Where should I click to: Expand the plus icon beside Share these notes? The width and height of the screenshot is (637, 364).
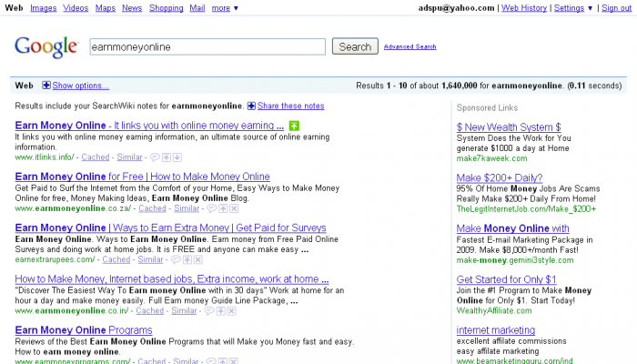(x=251, y=106)
